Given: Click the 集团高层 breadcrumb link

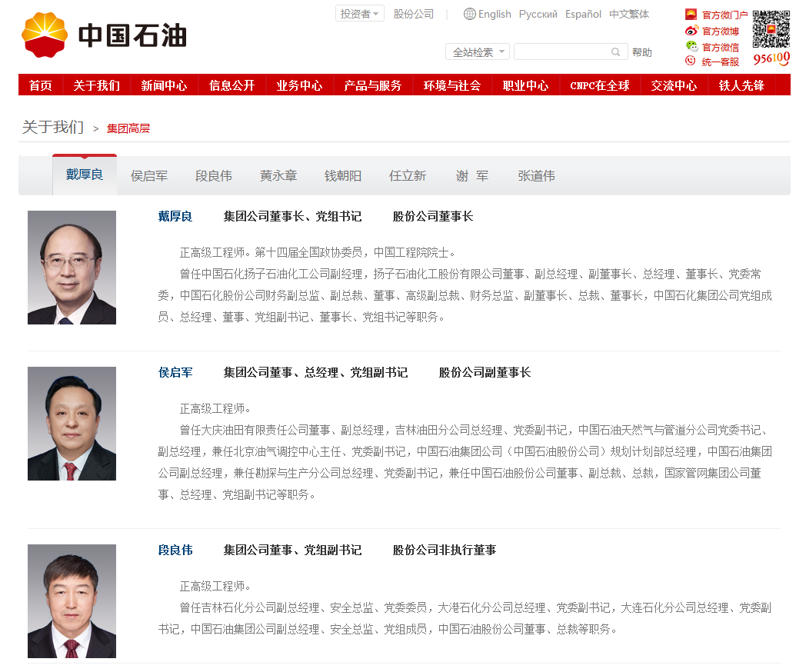Looking at the screenshot, I should click(128, 128).
